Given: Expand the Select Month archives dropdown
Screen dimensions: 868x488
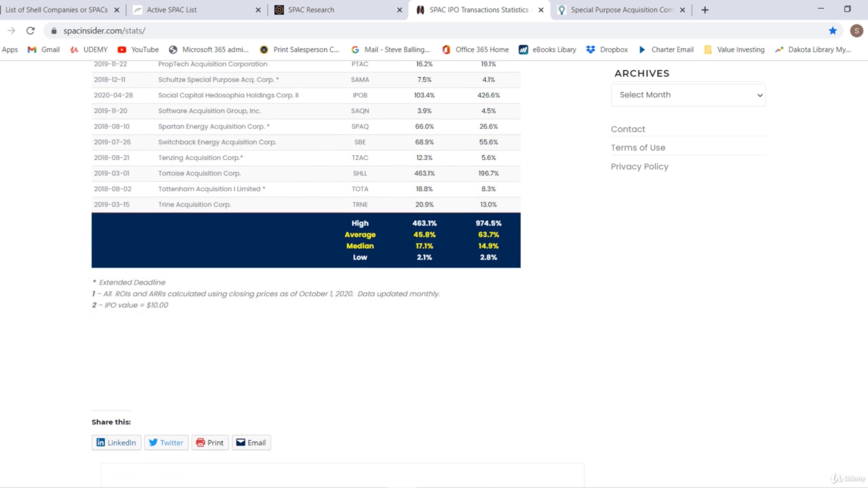Looking at the screenshot, I should tap(688, 95).
